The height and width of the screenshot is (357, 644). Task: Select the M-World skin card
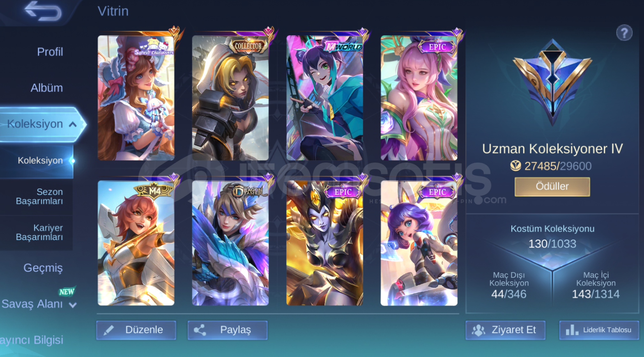pos(324,98)
